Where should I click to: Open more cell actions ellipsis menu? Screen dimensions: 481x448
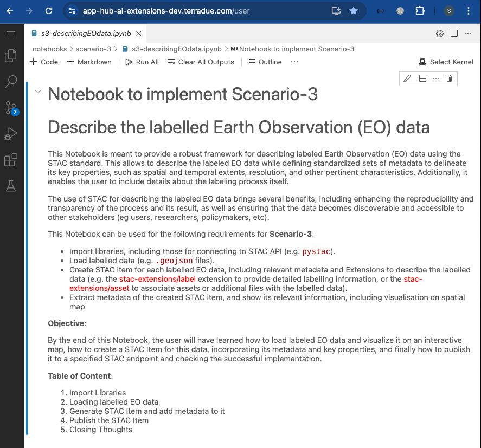[436, 79]
